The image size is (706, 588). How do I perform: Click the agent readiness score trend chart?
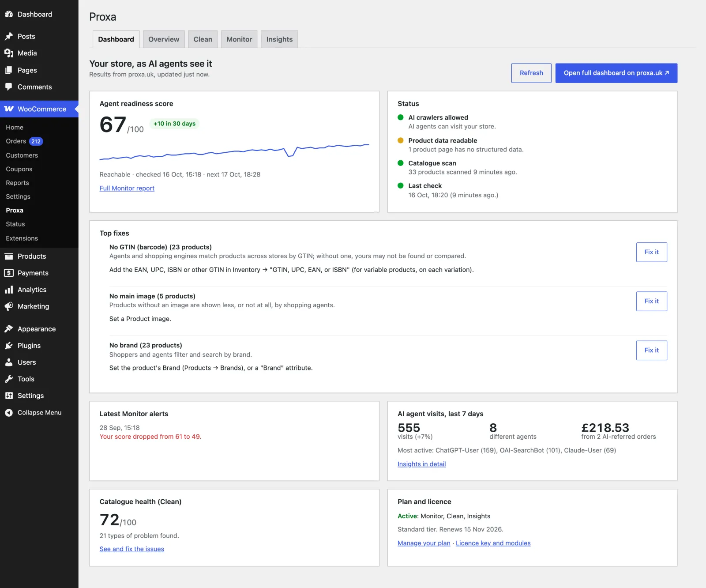click(x=234, y=151)
